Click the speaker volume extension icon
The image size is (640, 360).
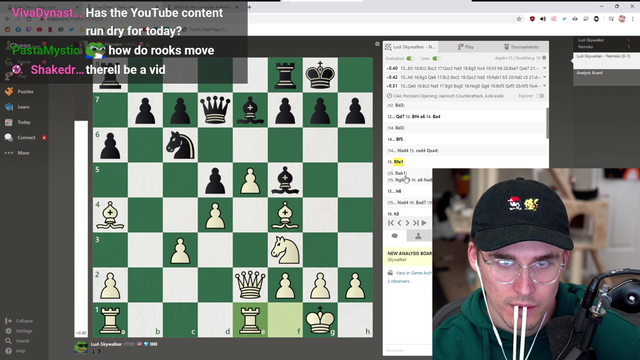[543, 19]
